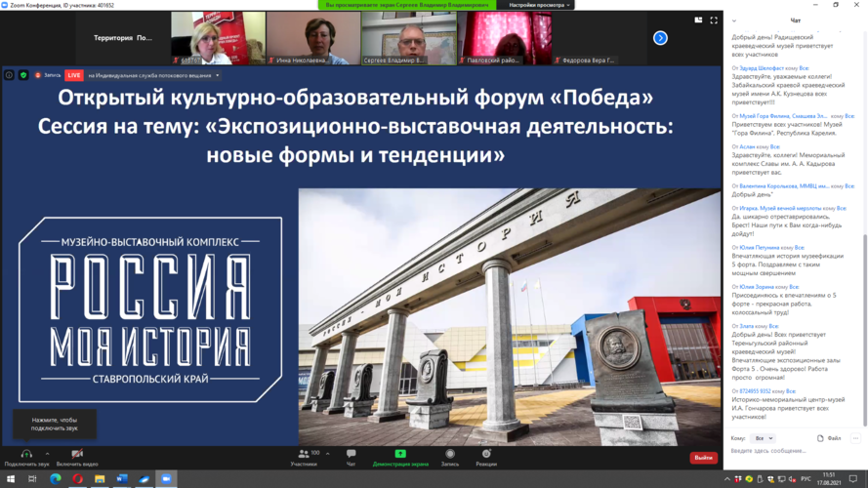This screenshot has width=868, height=488.
Task: Open the chat recipient 'Все' dropdown
Action: pyautogui.click(x=764, y=438)
